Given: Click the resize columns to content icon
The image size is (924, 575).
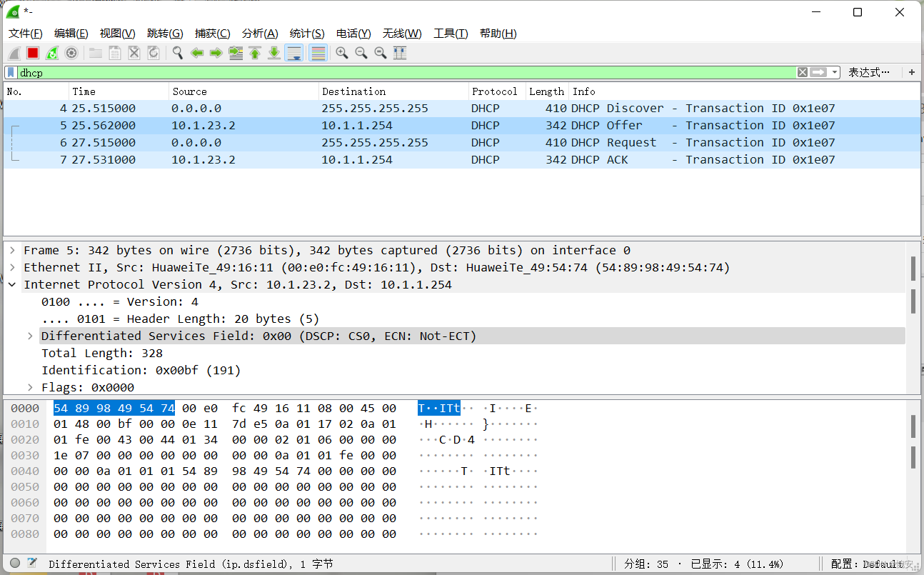Looking at the screenshot, I should point(400,53).
